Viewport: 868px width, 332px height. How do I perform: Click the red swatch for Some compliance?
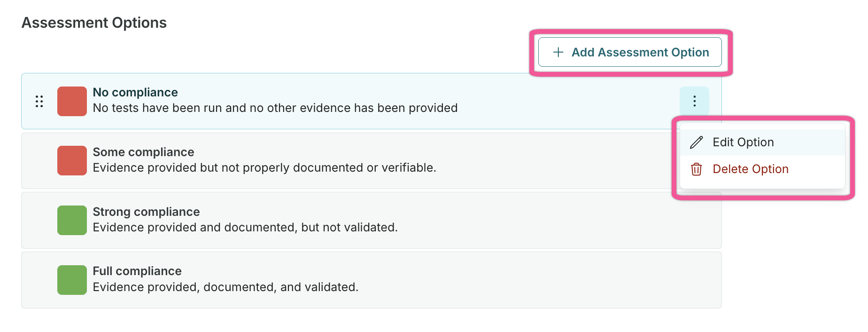72,160
